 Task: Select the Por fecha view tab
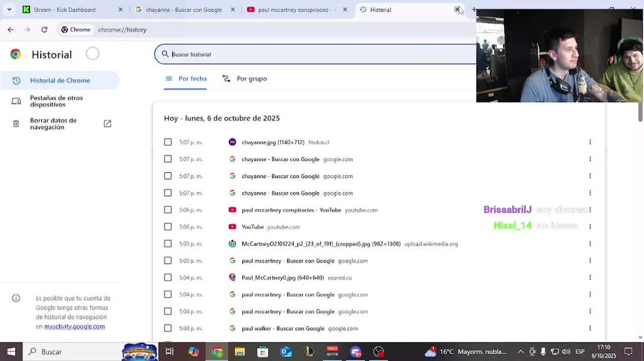[x=186, y=79]
